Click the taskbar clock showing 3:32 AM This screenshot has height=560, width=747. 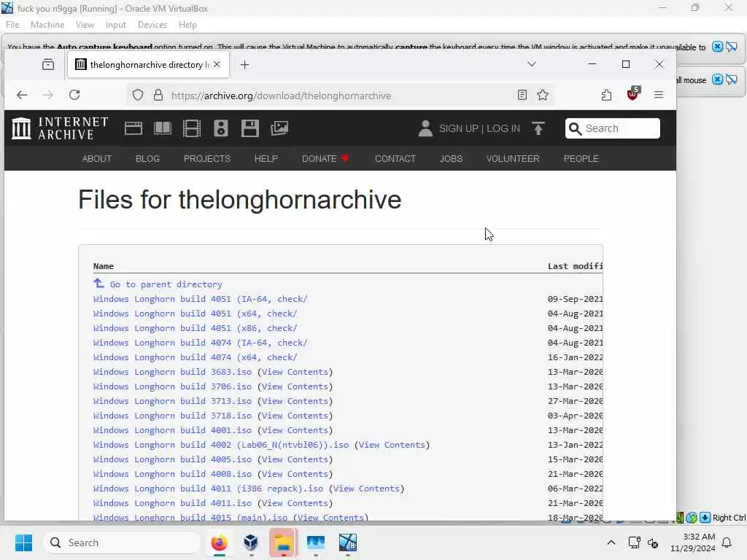[692, 542]
